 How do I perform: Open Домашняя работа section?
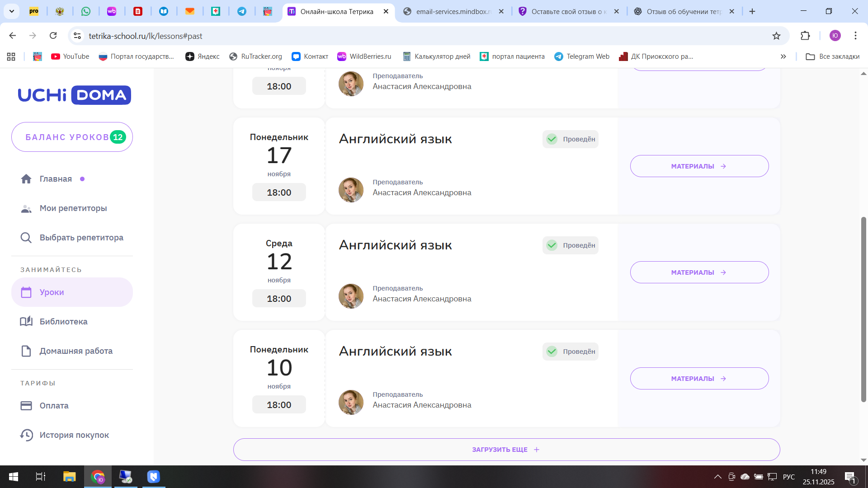[x=75, y=351]
